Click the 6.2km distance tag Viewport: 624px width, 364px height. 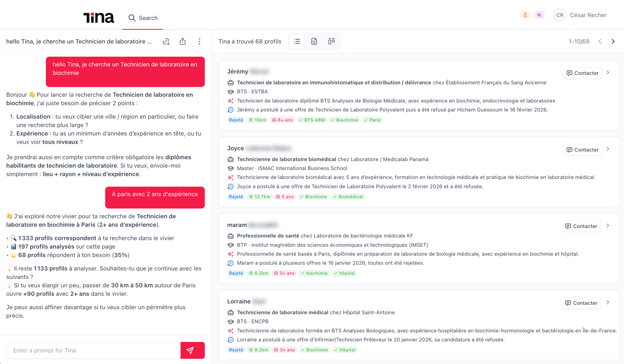click(x=258, y=273)
